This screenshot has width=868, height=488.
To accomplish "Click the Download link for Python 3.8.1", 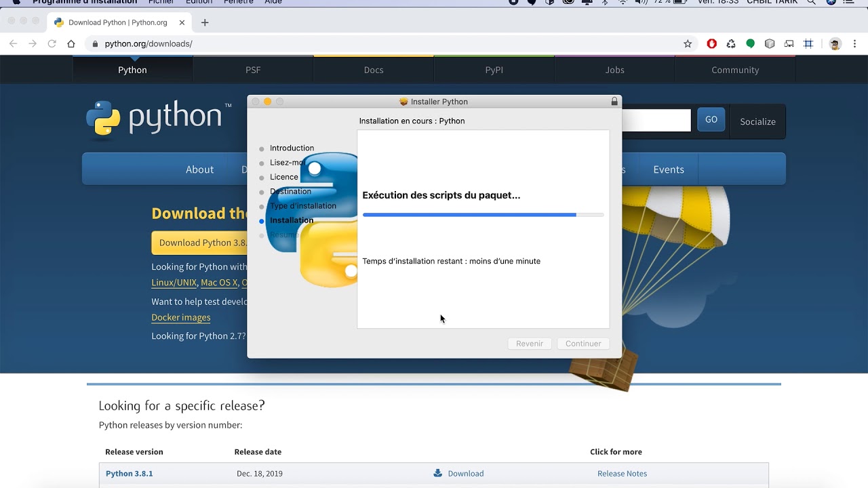I will pos(466,473).
